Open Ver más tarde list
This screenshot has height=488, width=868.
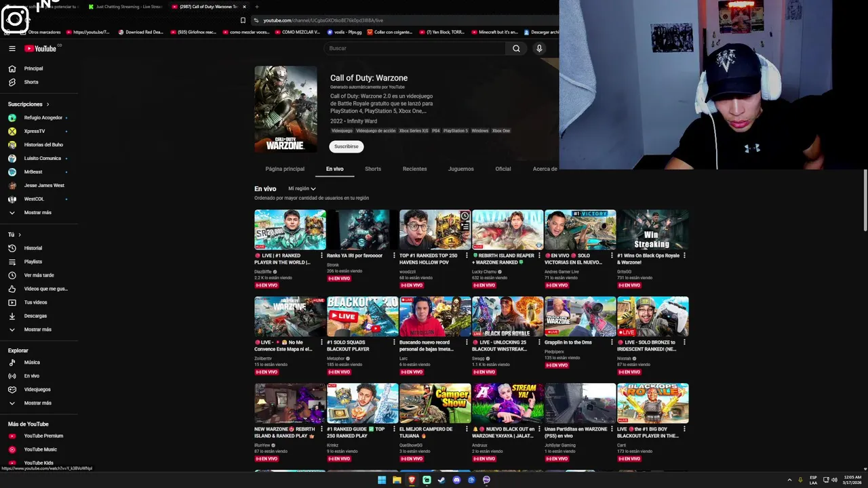39,275
